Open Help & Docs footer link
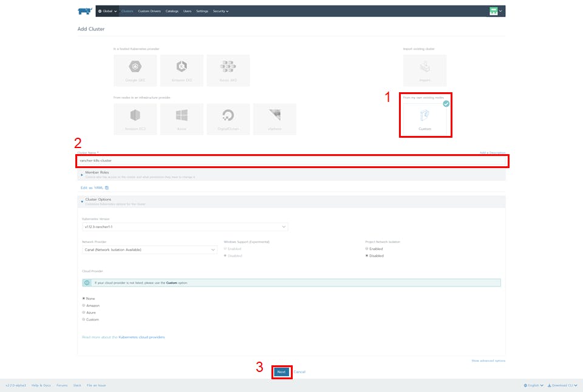The image size is (583, 392). 41,385
